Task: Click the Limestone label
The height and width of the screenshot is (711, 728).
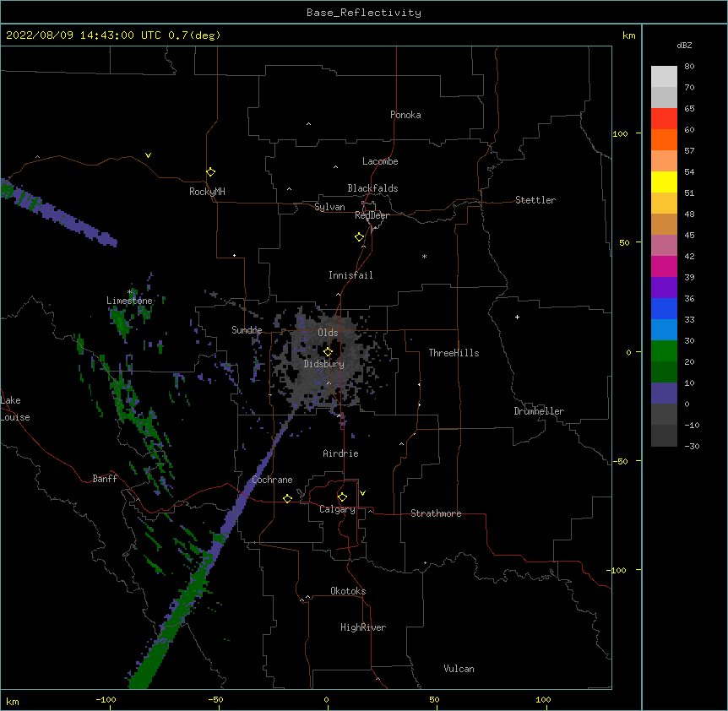Action: tap(129, 301)
